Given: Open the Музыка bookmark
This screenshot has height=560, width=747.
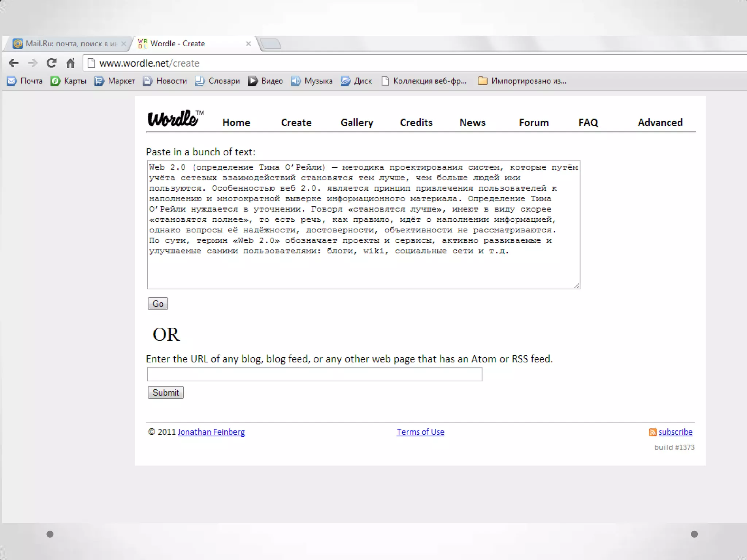Looking at the screenshot, I should 312,81.
